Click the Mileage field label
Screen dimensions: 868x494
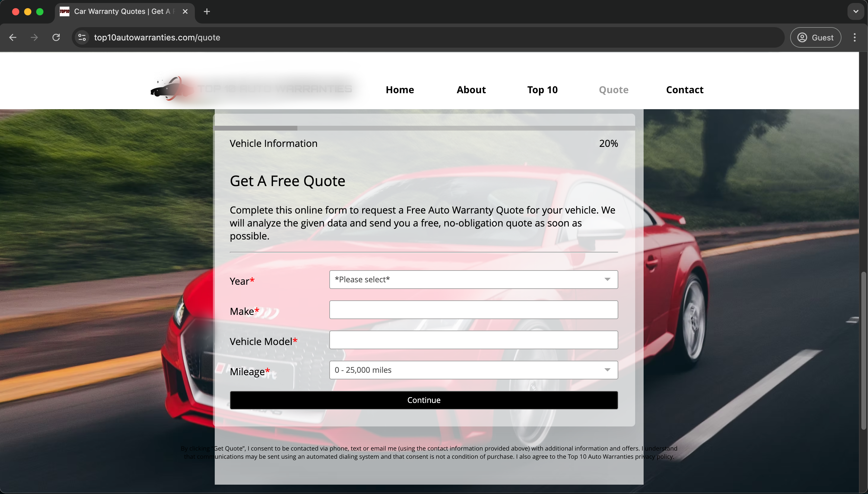250,372
